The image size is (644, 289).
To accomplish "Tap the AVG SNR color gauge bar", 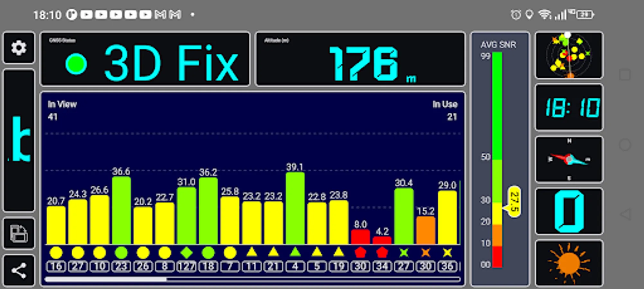I will pyautogui.click(x=497, y=160).
